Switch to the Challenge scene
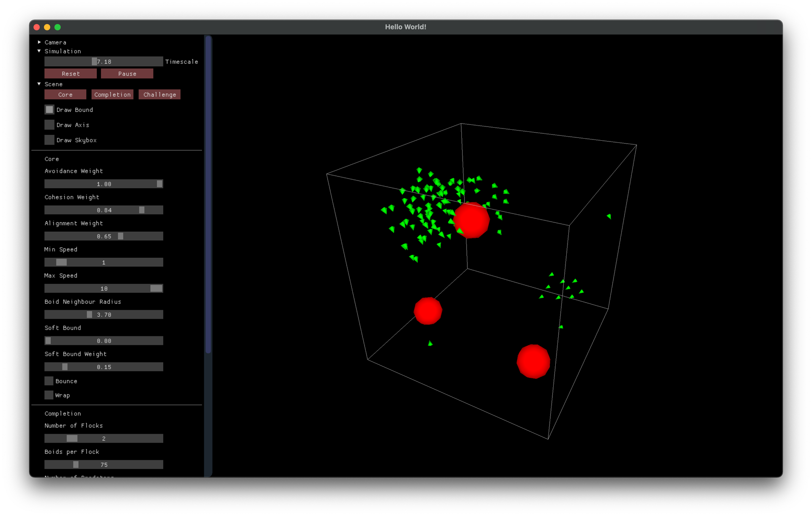812x516 pixels. pyautogui.click(x=159, y=95)
